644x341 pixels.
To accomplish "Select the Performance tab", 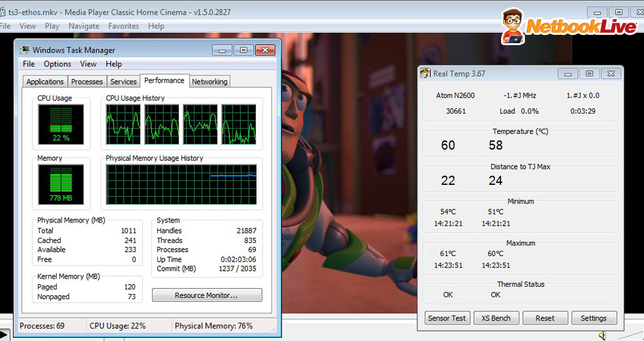I will (x=164, y=81).
